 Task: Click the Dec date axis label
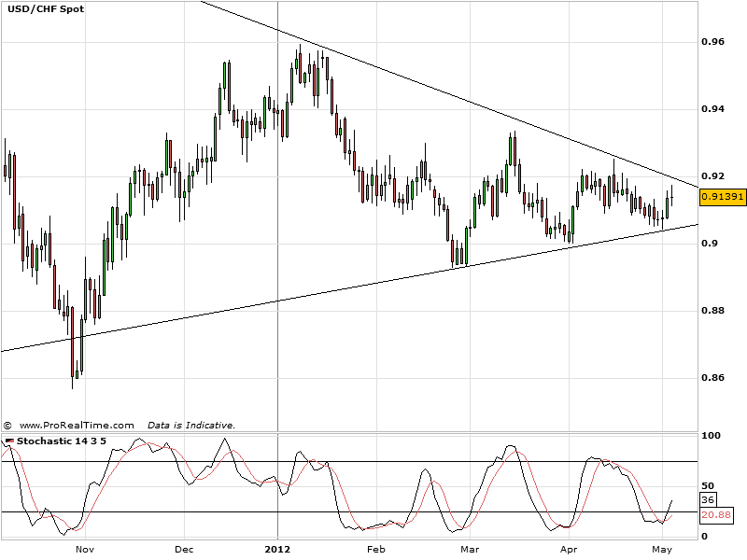coord(184,550)
